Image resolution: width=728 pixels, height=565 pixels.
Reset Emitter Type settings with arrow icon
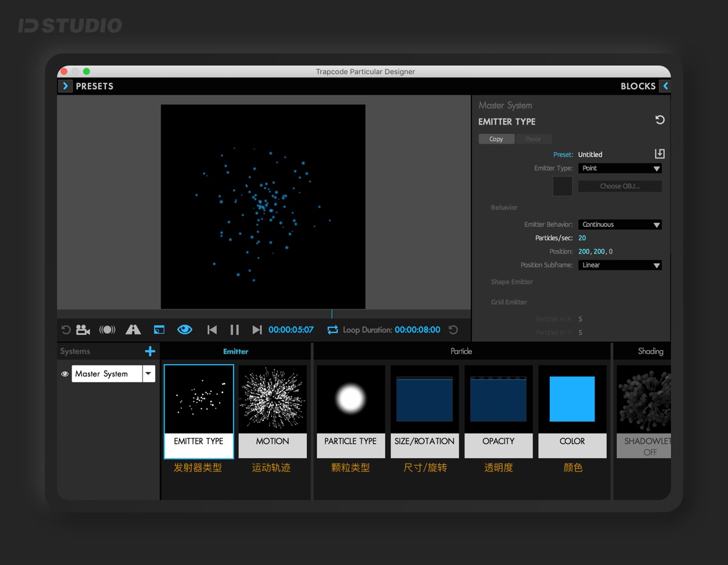click(x=660, y=120)
